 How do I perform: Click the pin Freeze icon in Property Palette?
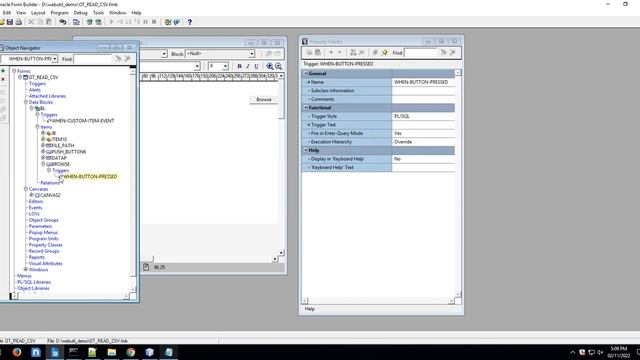click(384, 53)
